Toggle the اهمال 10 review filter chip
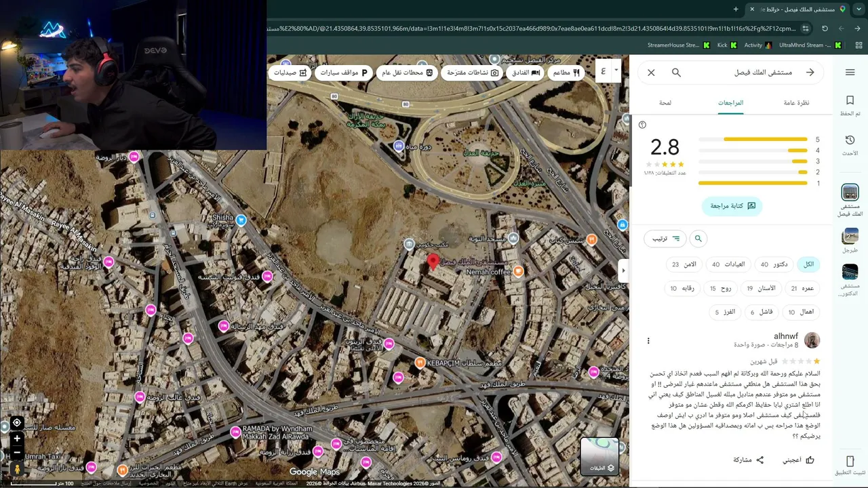Image resolution: width=868 pixels, height=488 pixels. pyautogui.click(x=801, y=312)
